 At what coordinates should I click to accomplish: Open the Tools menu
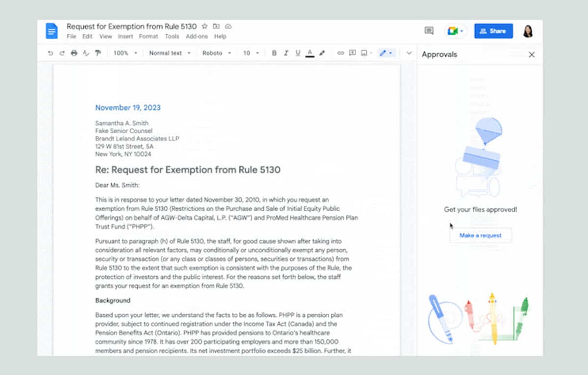click(172, 36)
